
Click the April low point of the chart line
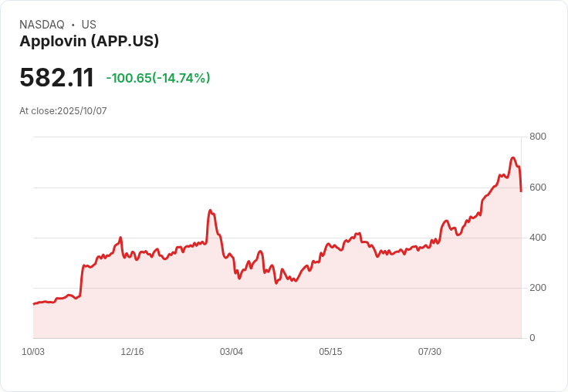(x=276, y=283)
